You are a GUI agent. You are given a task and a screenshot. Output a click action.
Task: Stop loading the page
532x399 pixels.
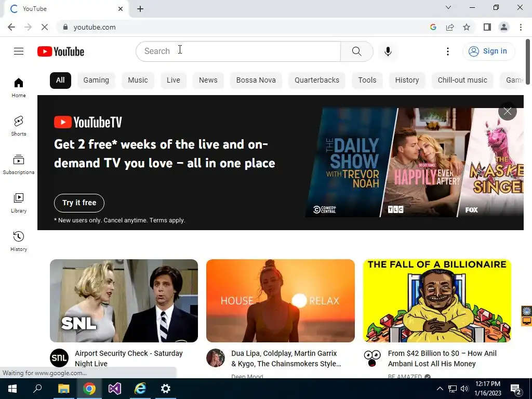(45, 27)
